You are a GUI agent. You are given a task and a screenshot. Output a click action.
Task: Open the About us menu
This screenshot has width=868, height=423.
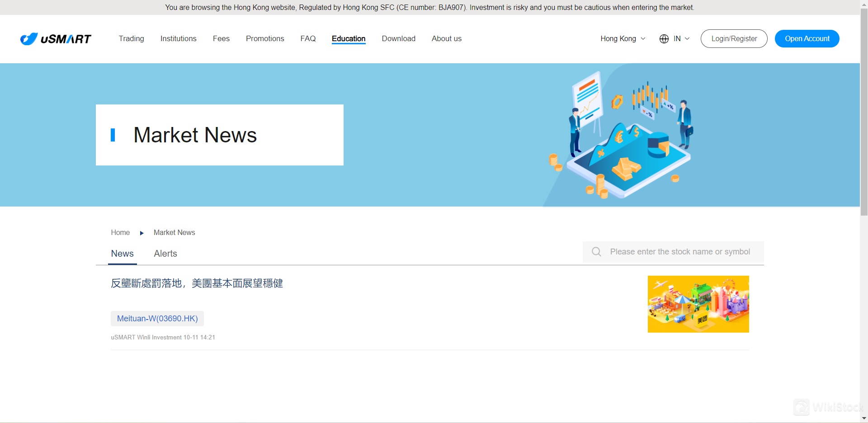pyautogui.click(x=447, y=39)
